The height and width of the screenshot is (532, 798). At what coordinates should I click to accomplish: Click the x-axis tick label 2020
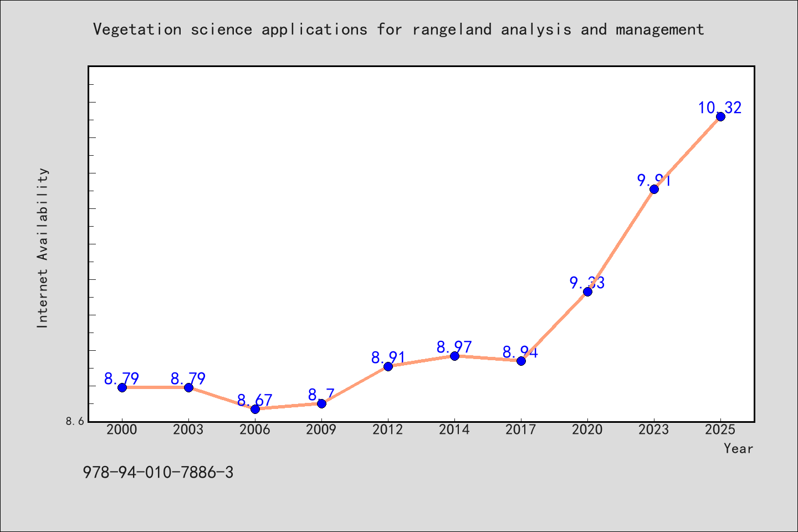coord(587,430)
